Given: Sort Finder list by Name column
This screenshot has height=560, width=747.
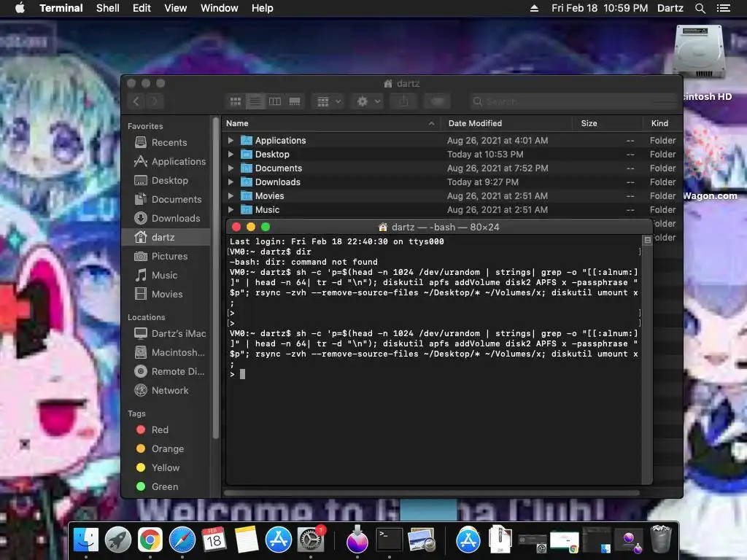Looking at the screenshot, I should pos(331,123).
